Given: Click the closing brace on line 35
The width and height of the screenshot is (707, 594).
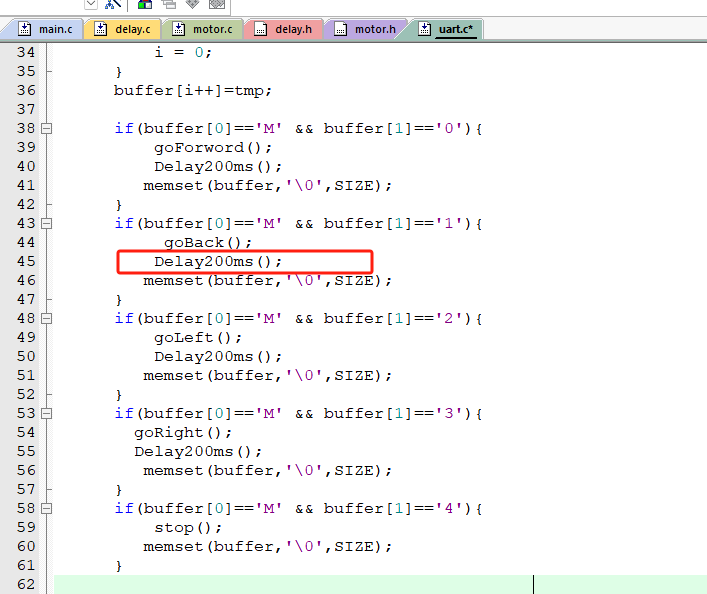Looking at the screenshot, I should [119, 72].
